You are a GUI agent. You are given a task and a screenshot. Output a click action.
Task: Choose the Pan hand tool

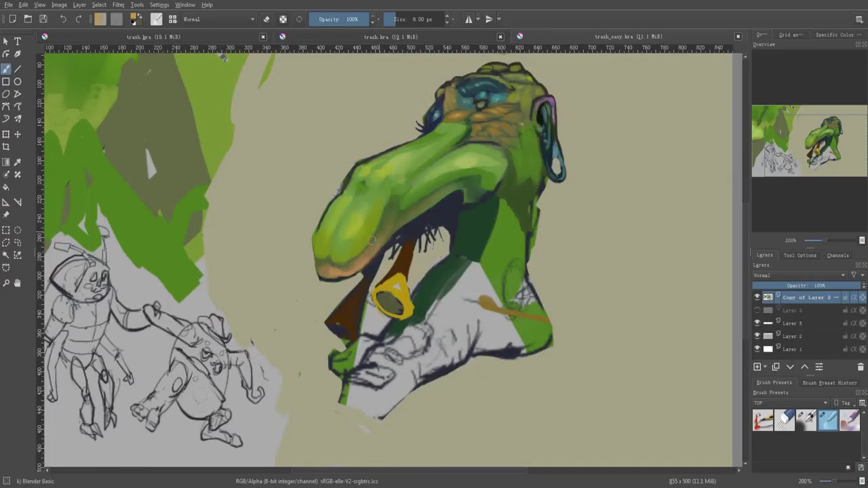[x=18, y=283]
